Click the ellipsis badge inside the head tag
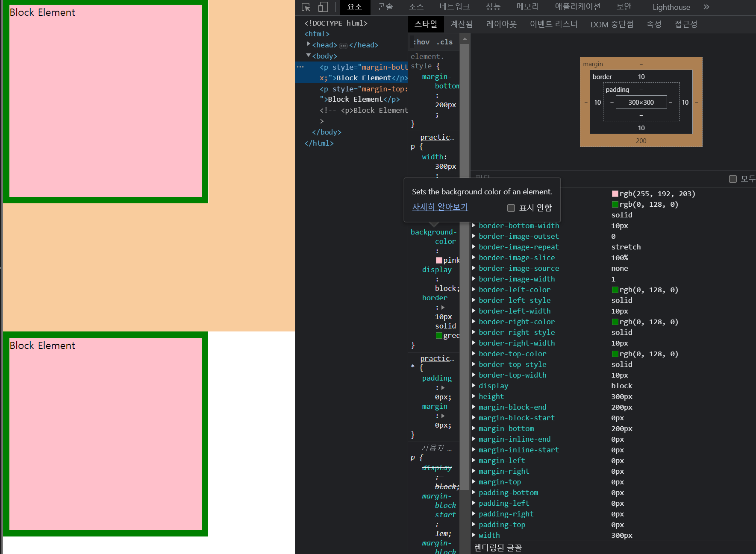Image resolution: width=756 pixels, height=554 pixels. [343, 45]
